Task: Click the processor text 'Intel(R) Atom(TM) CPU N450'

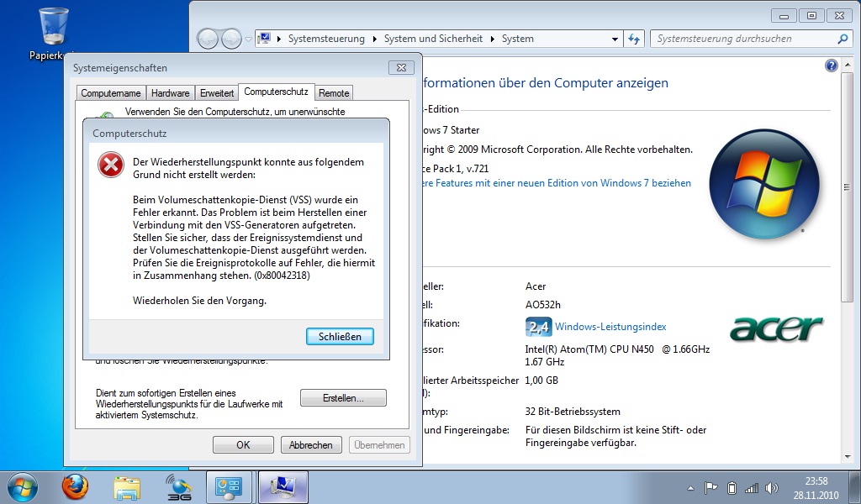Action: tap(589, 349)
